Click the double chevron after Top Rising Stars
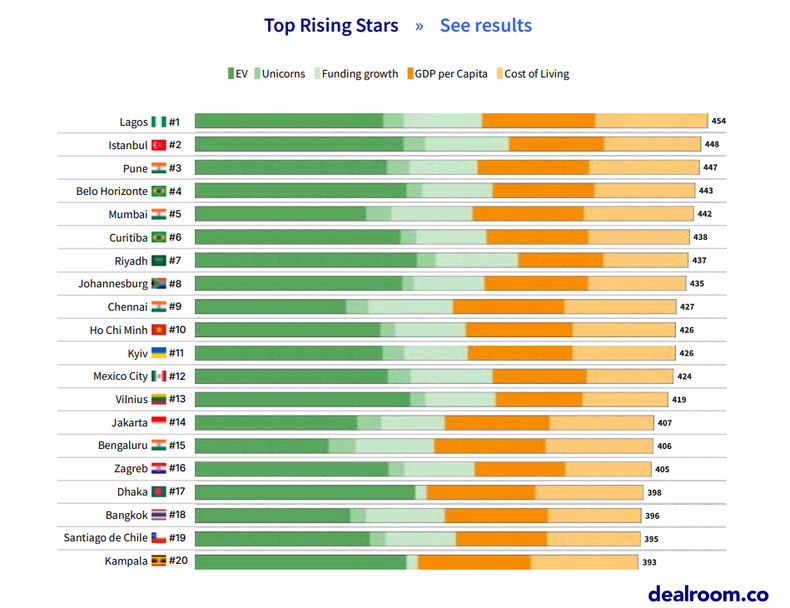This screenshot has height=608, width=790. tap(420, 25)
